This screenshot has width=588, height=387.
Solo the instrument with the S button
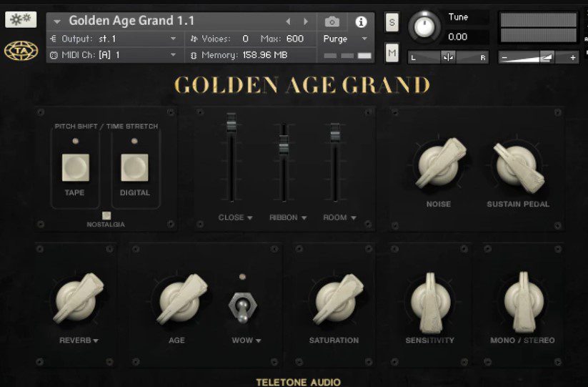392,22
